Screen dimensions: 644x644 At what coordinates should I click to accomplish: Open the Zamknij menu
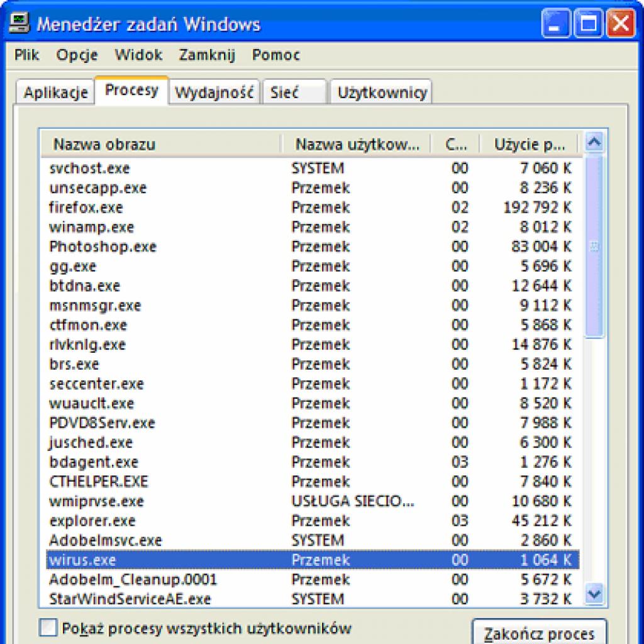click(207, 55)
